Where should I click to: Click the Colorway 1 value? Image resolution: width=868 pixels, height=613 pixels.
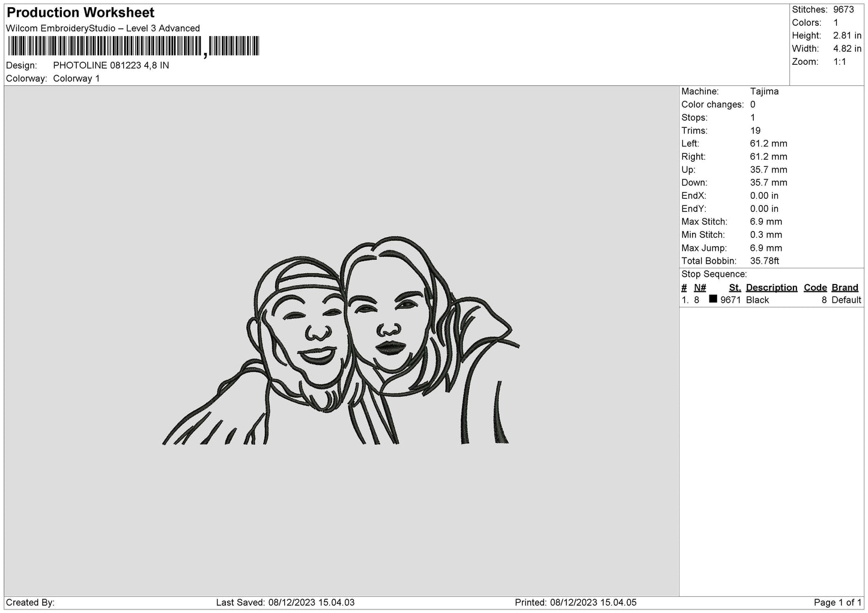[76, 79]
